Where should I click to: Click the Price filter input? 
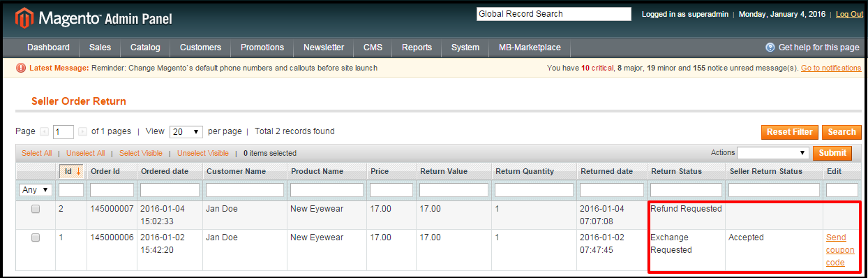point(391,190)
